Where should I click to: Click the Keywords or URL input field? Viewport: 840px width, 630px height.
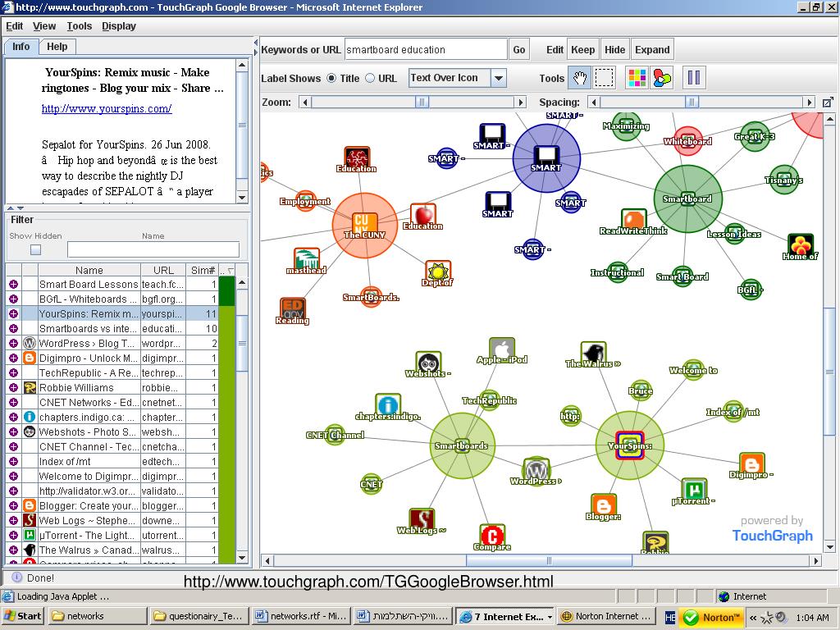[426, 50]
